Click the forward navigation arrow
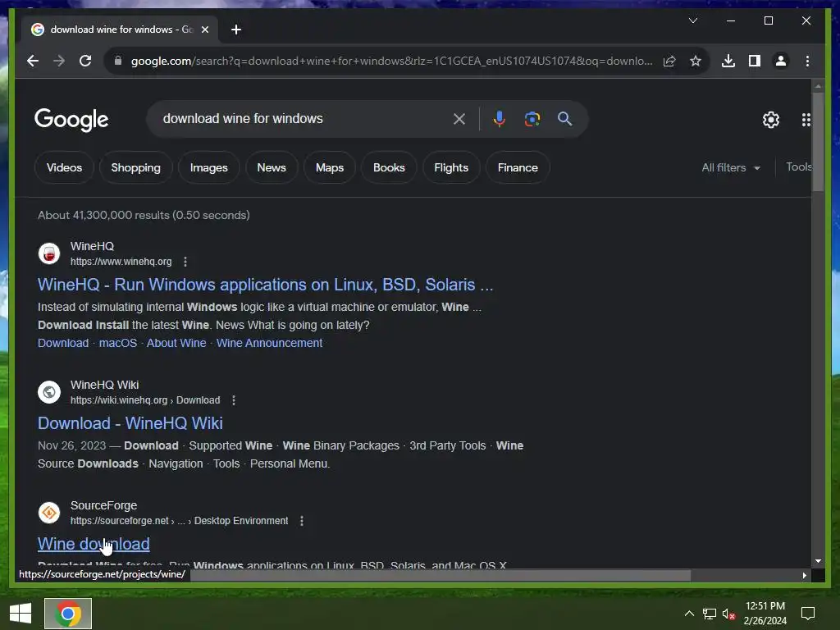Screen dimensions: 840x630 click(x=59, y=61)
